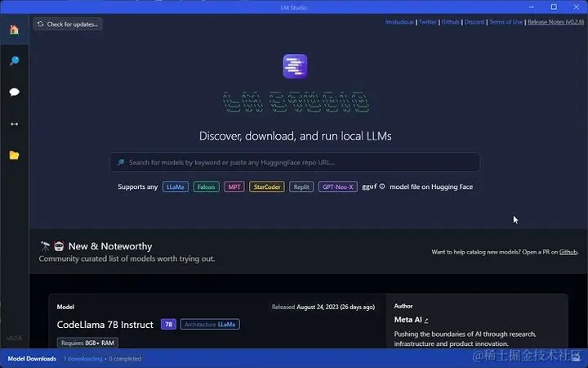Open the lmstudio.ai link
The width and height of the screenshot is (588, 368).
(399, 22)
